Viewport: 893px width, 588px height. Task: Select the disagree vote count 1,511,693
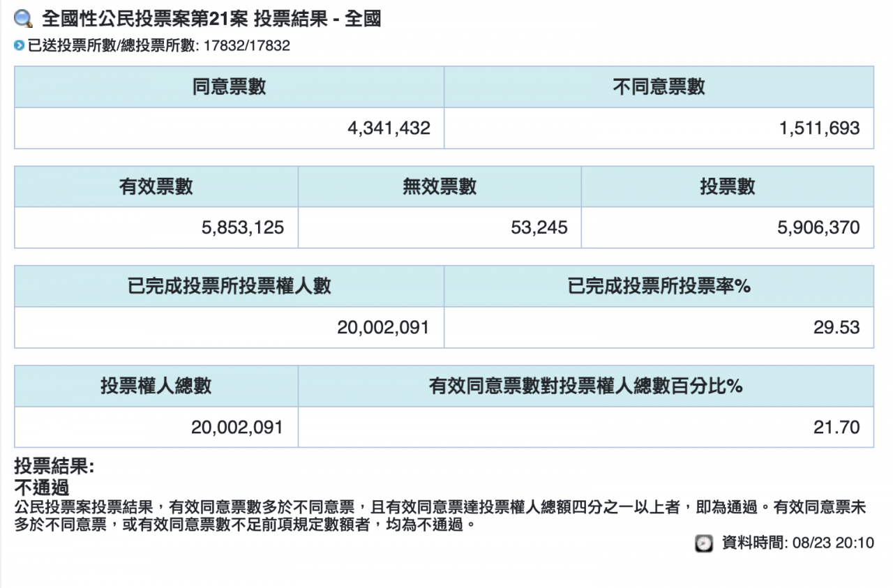click(x=819, y=128)
